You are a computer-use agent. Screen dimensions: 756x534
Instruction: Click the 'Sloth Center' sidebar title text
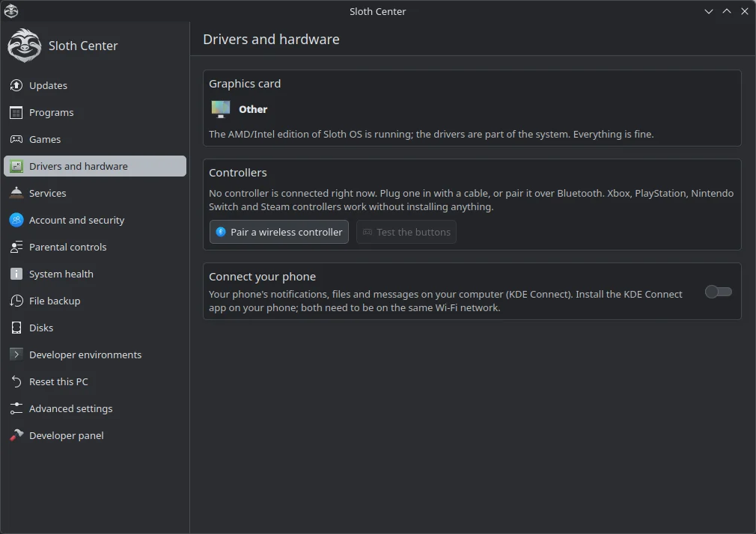[x=83, y=46]
